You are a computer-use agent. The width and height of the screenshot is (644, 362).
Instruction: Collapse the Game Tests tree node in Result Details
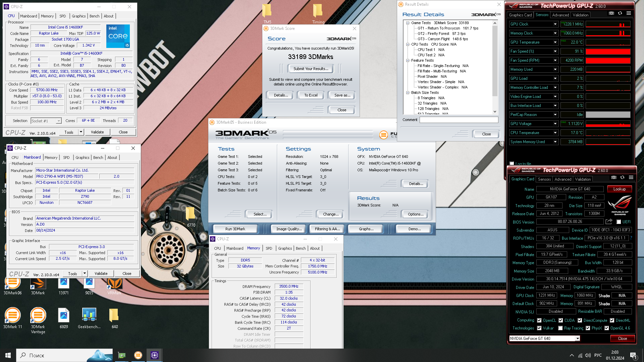[408, 23]
